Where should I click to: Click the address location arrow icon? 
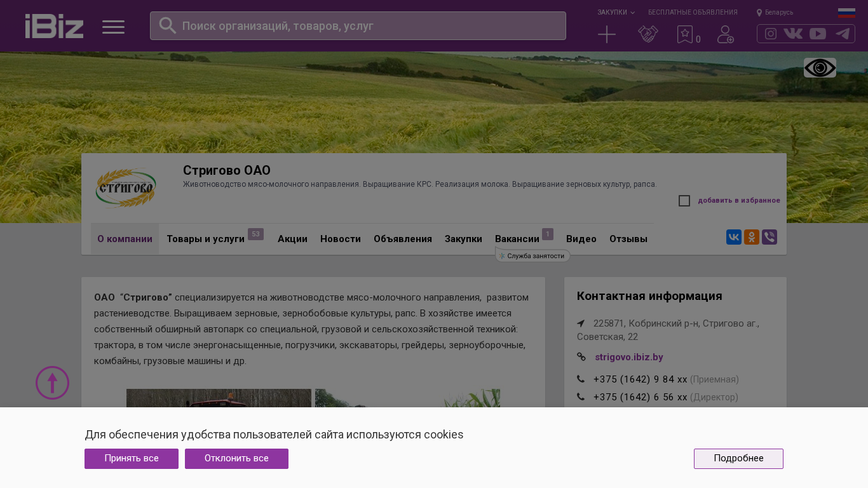click(x=581, y=323)
